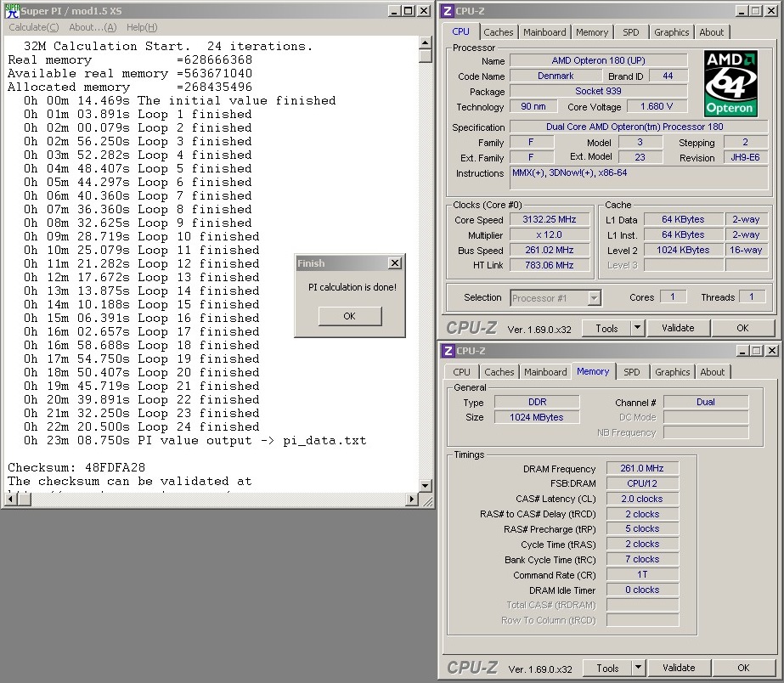Click the DRAM Frequency 261.0 MHz value
Image resolution: width=784 pixels, height=683 pixels.
pos(642,468)
